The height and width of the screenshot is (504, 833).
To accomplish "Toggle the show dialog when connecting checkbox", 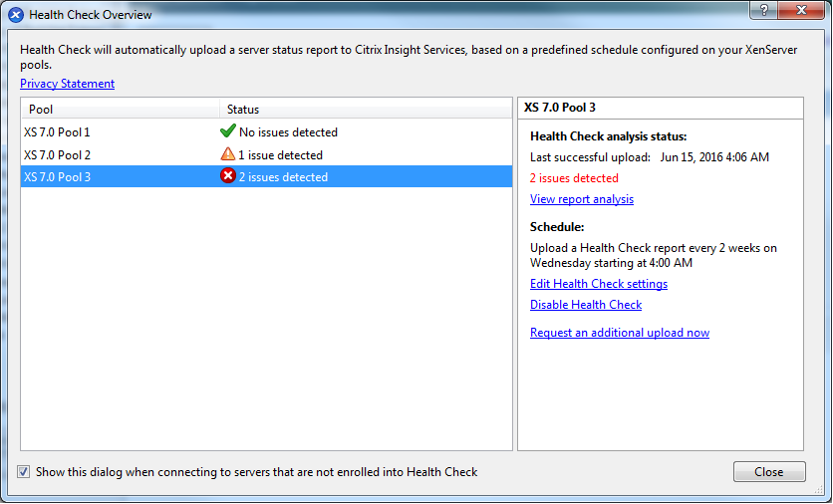I will click(24, 471).
